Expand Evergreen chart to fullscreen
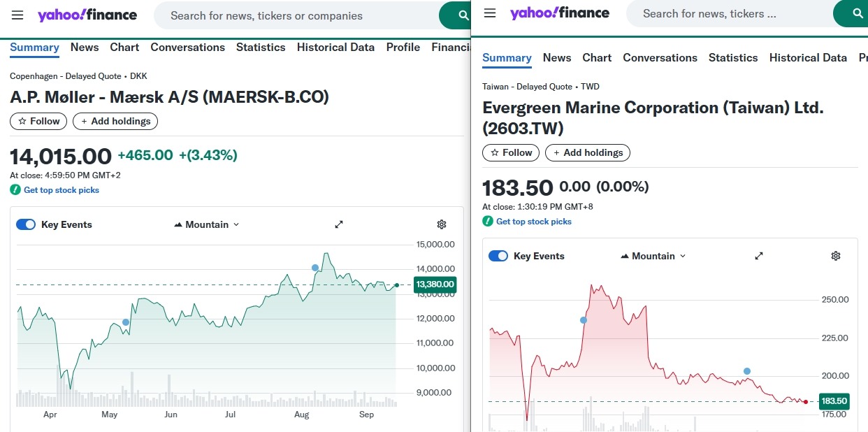868x432 pixels. pyautogui.click(x=759, y=256)
